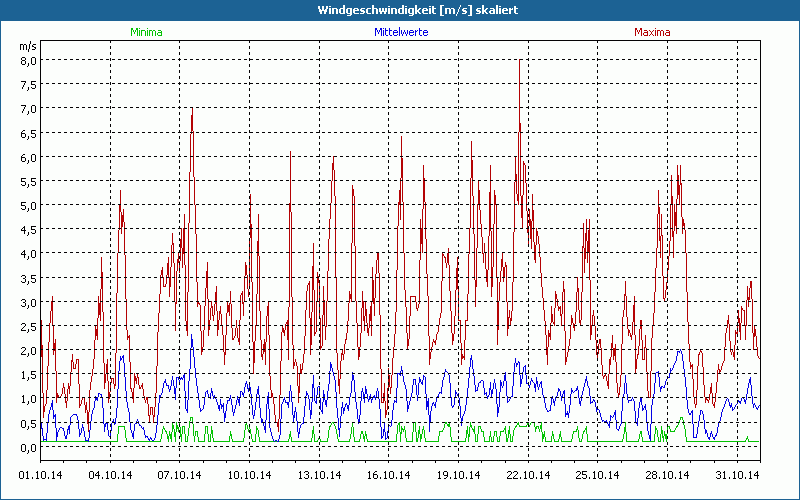This screenshot has width=800, height=500.
Task: Click the m/s unit label
Action: click(28, 46)
